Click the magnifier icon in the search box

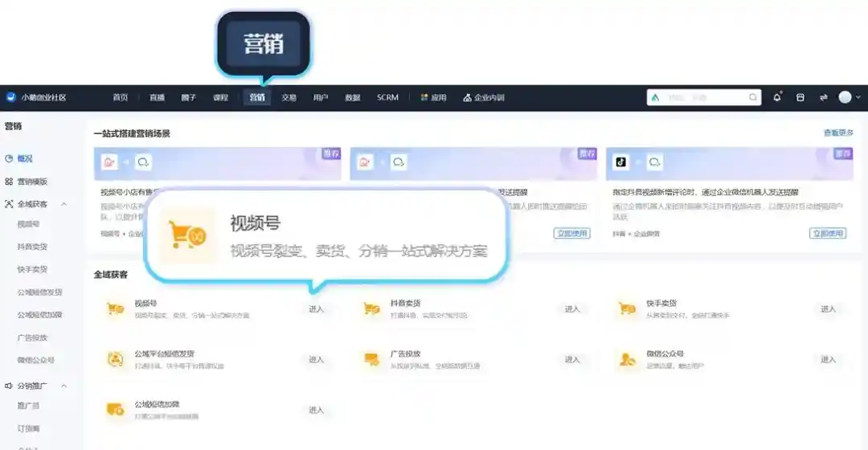coord(753,97)
